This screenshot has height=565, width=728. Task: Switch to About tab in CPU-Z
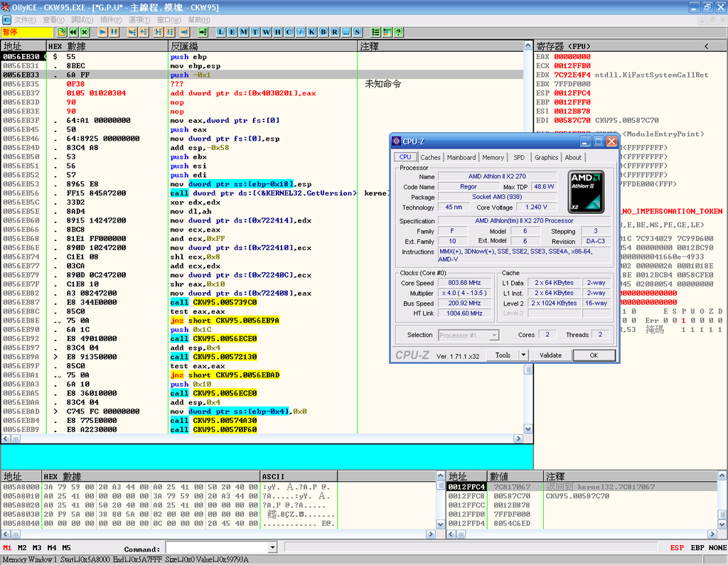pos(573,157)
